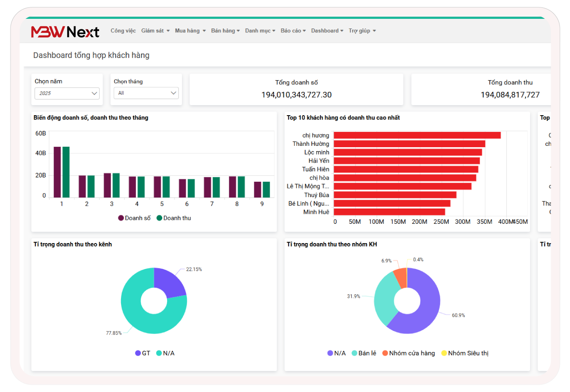Open the Mua hàng menu
Image resolution: width=570 pixels, height=392 pixels.
[x=190, y=31]
